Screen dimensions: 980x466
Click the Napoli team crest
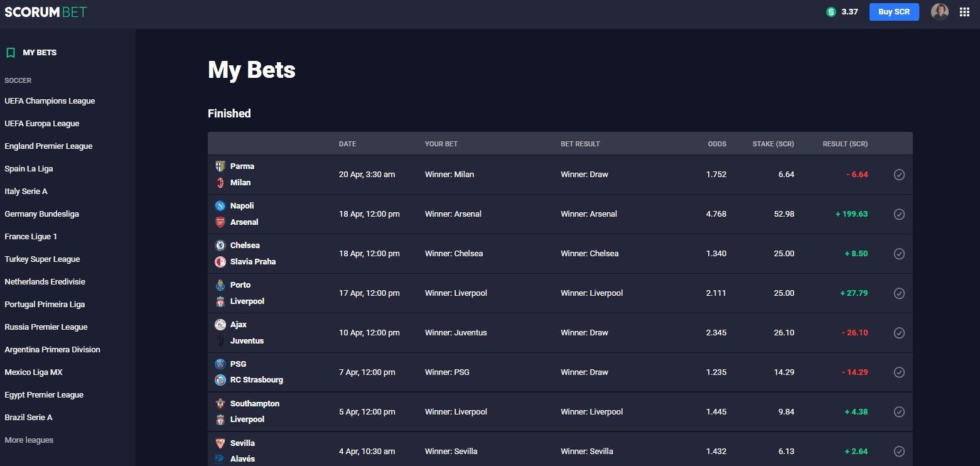(220, 206)
